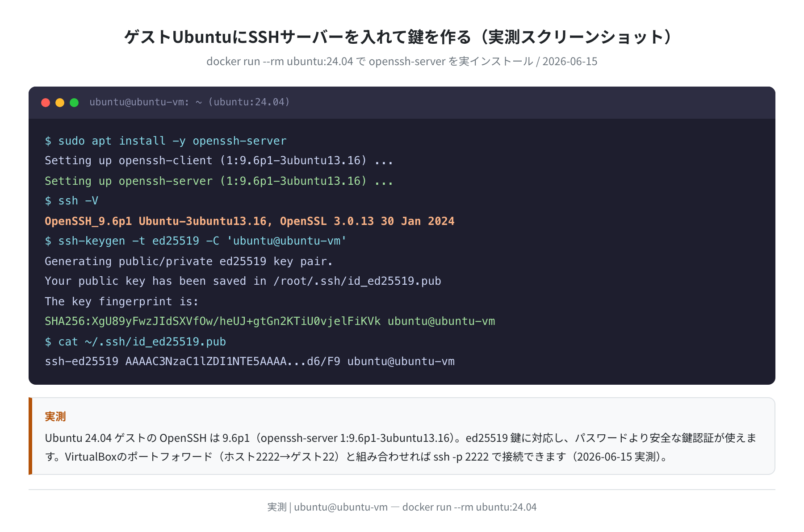
Task: Click the red close dot in terminal
Action: point(46,103)
